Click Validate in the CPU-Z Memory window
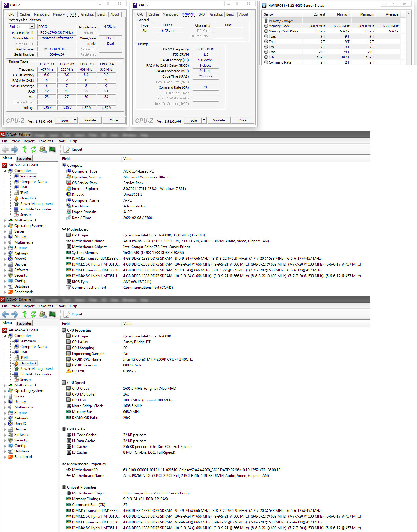This screenshot has width=417, height=532. coord(219,120)
